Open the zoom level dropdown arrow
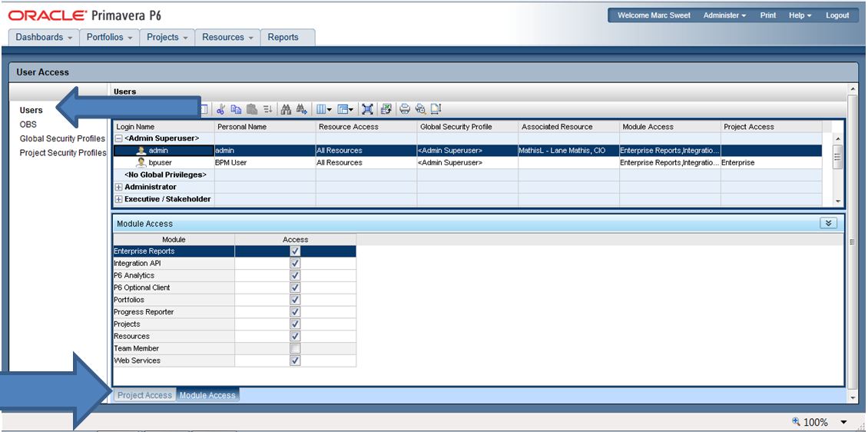 [843, 422]
